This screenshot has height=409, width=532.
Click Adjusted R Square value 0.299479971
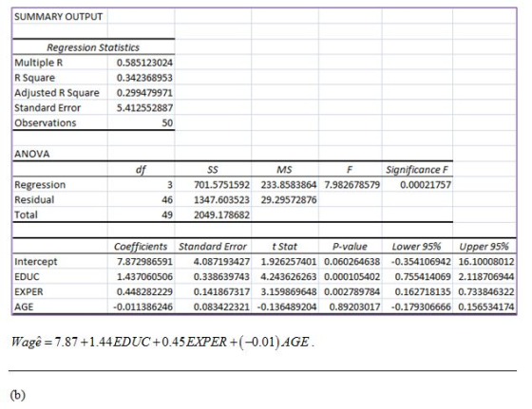[x=144, y=93]
